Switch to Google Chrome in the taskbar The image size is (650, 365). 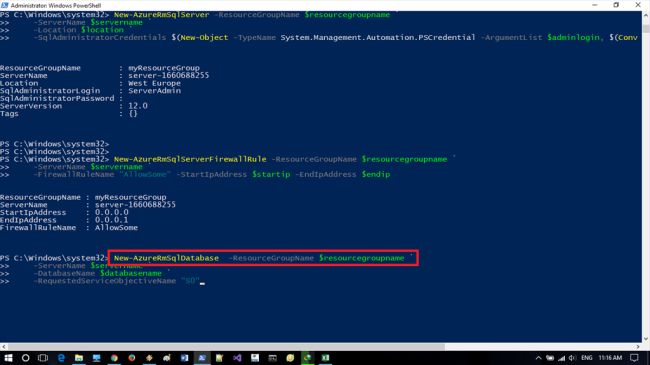coord(114,358)
